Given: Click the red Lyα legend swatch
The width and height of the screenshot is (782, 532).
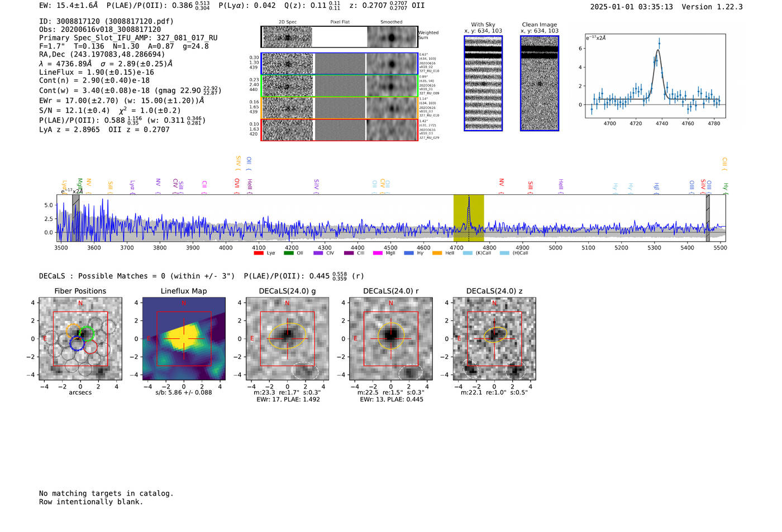Looking at the screenshot, I should (x=258, y=253).
